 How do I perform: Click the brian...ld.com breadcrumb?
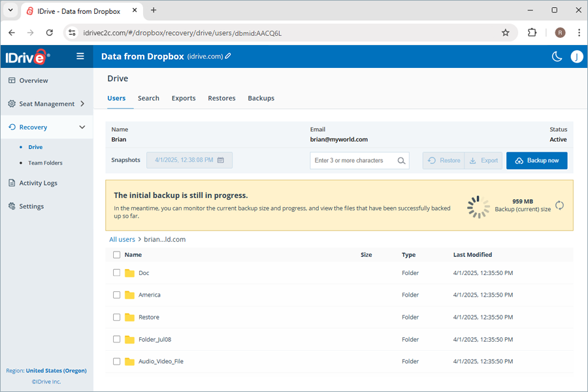165,239
